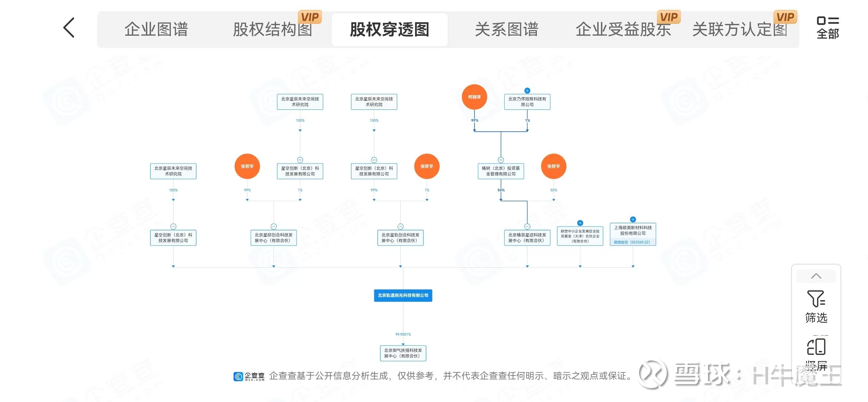Image resolution: width=868 pixels, height=402 pixels.
Task: Click the back arrow icon
Action: point(69,28)
